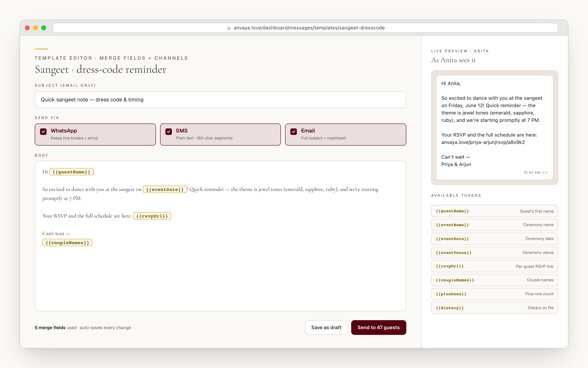
Task: Click 'Full subject + masthead' description
Action: click(323, 138)
